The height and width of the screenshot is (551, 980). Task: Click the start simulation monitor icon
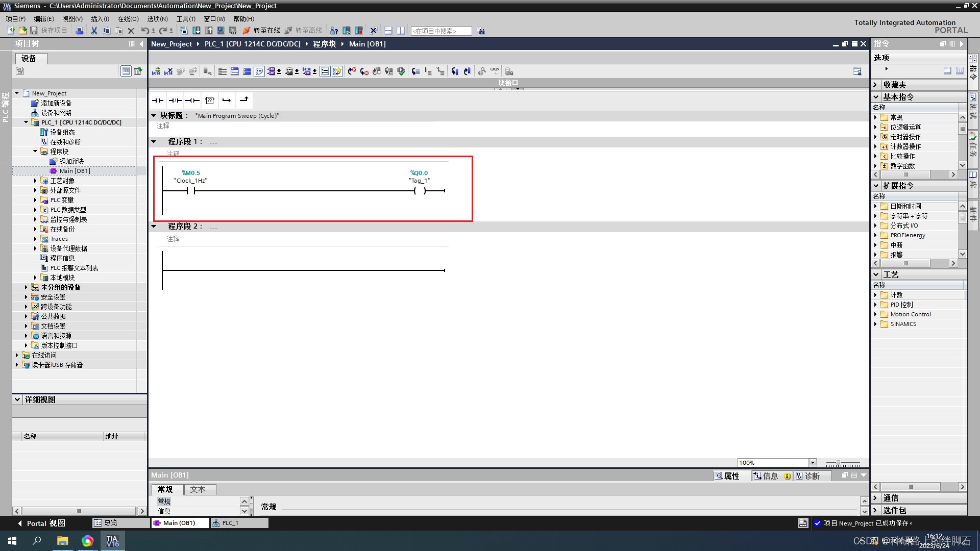(221, 31)
